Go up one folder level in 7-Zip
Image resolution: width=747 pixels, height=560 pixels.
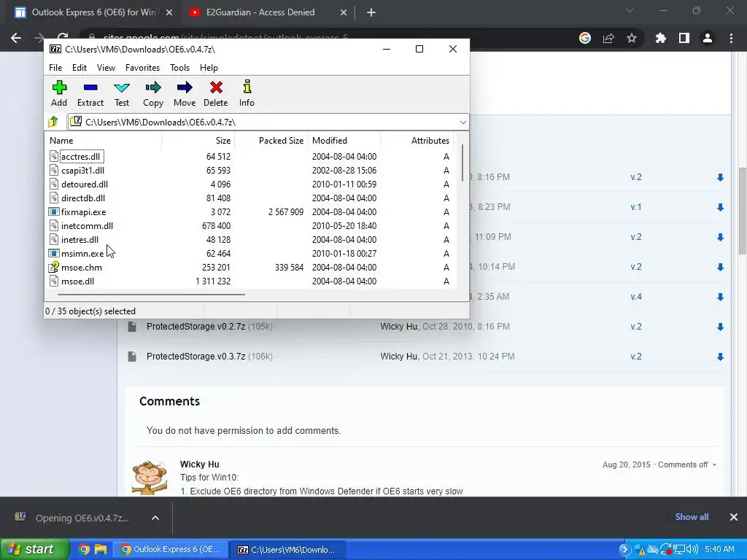(x=53, y=122)
